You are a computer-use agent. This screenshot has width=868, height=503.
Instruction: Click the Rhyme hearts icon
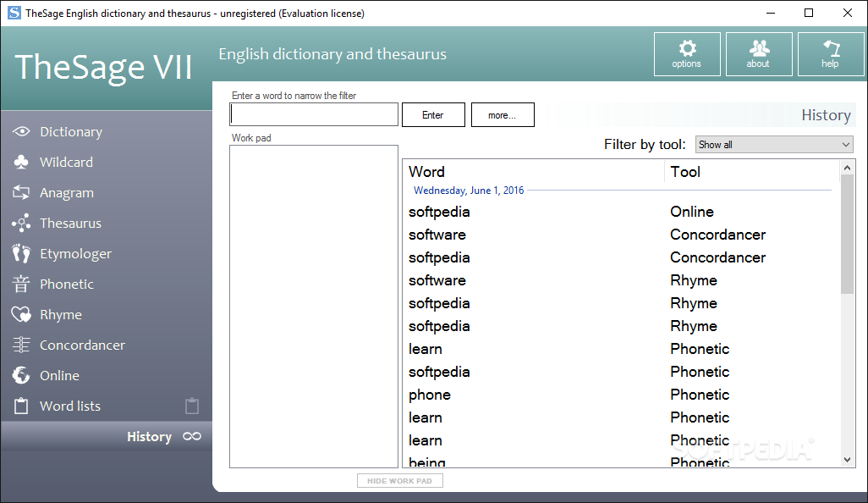(21, 314)
